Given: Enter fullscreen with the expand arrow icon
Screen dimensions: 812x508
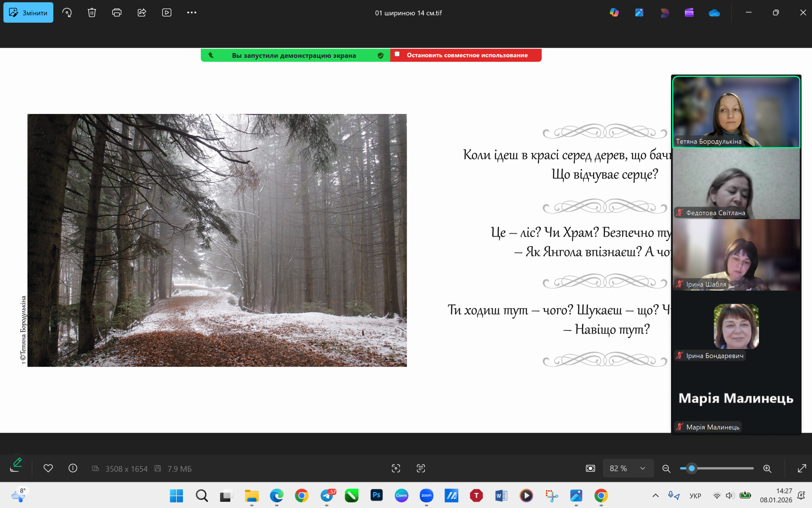Looking at the screenshot, I should 802,468.
